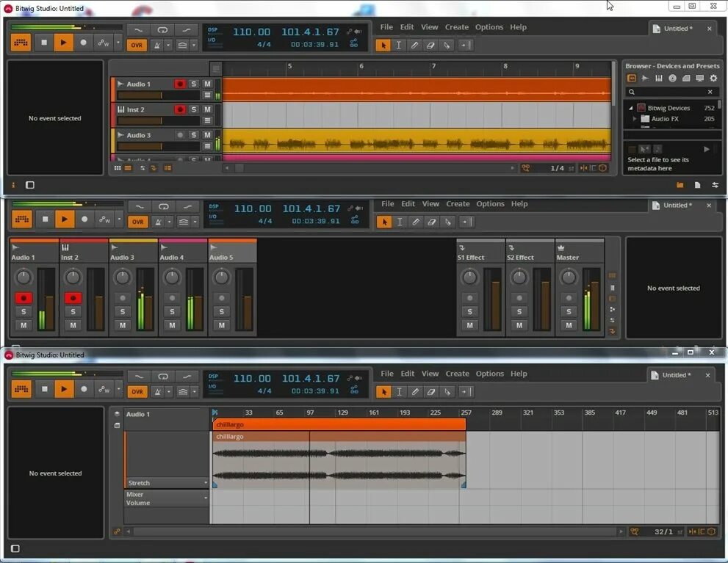This screenshot has width=728, height=563.
Task: Select the Knife tool in top window
Action: pyautogui.click(x=447, y=45)
